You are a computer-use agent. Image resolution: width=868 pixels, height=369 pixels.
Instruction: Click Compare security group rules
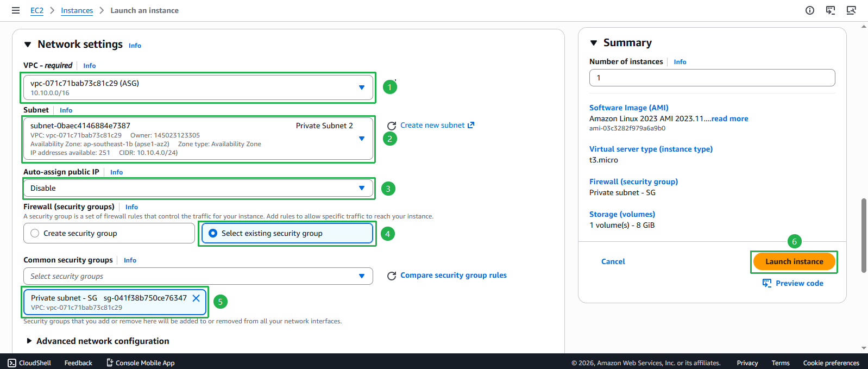pos(454,275)
